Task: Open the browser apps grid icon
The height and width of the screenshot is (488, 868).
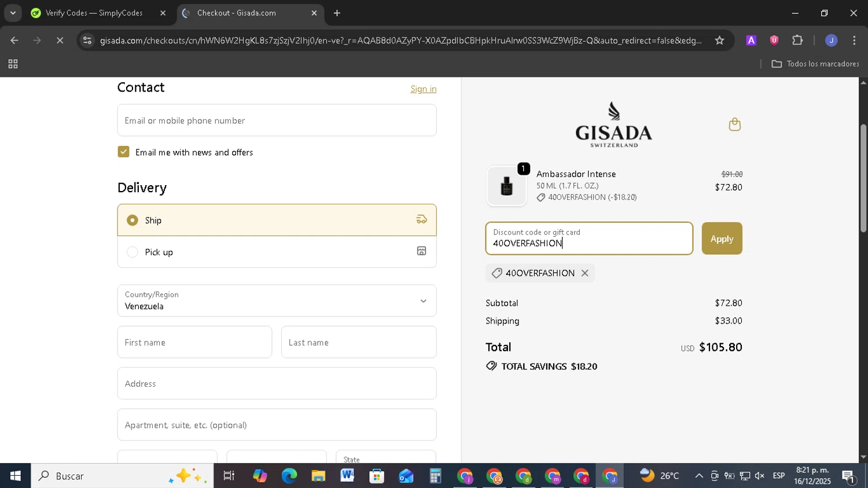Action: 13,64
